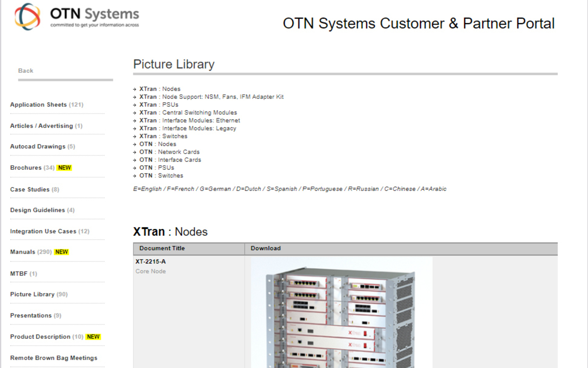Open the Manuals section

pyautogui.click(x=23, y=252)
